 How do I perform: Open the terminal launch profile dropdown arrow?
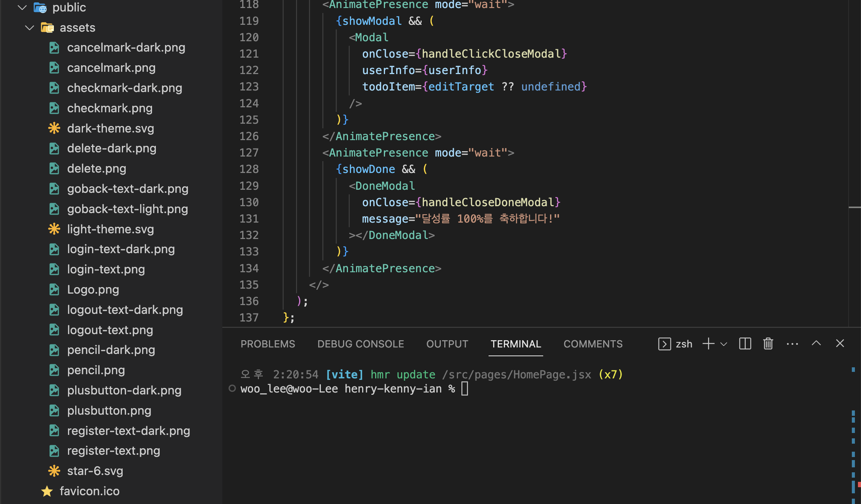[723, 344]
